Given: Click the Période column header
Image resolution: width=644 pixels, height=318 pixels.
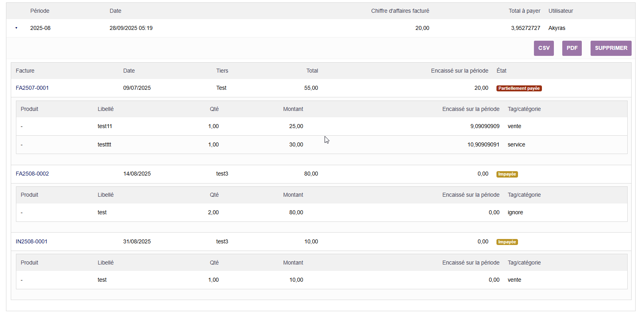Looking at the screenshot, I should [40, 11].
